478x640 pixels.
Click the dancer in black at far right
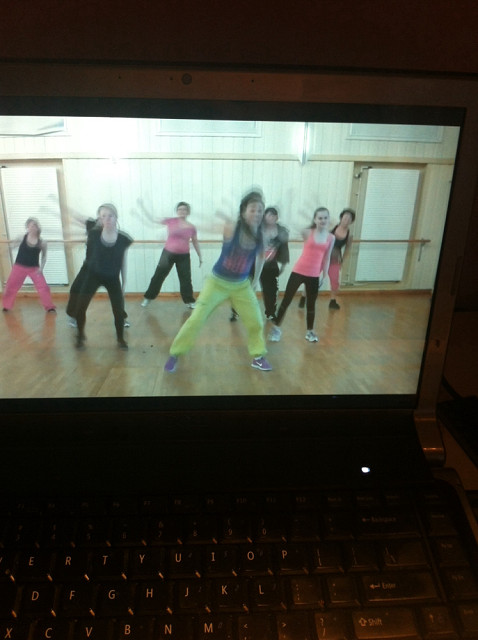[x=340, y=258]
